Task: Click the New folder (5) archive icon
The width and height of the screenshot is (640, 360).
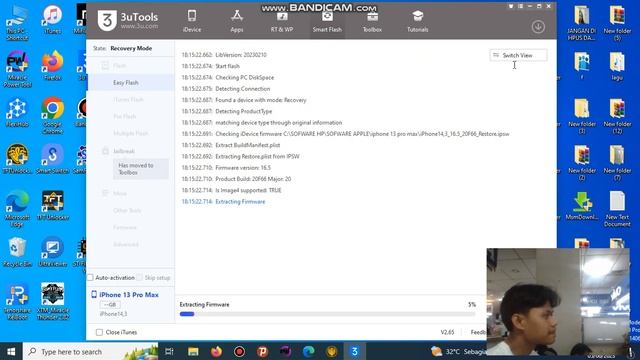Action: point(617,23)
